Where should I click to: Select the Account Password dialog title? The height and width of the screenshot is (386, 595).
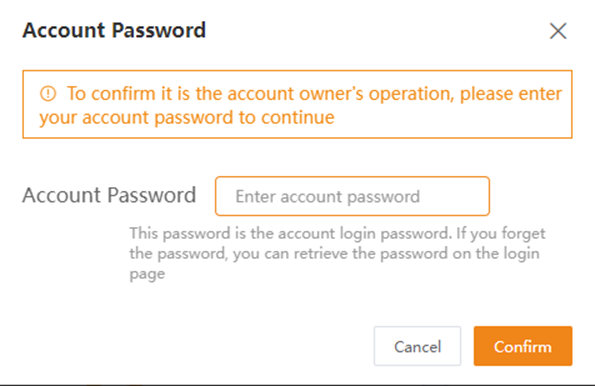(x=114, y=30)
